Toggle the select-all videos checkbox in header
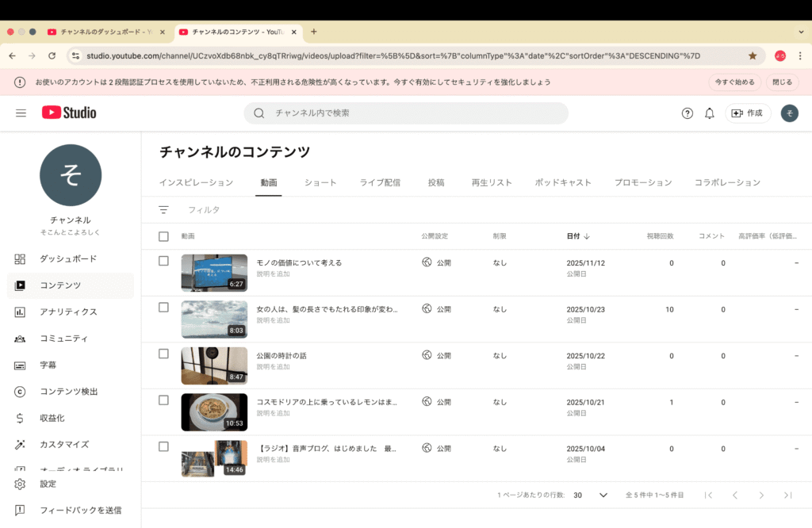The image size is (812, 528). tap(163, 236)
